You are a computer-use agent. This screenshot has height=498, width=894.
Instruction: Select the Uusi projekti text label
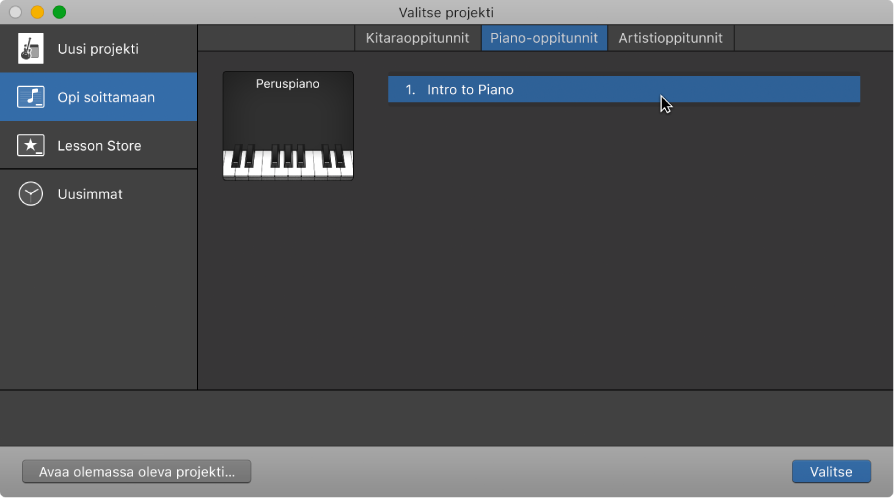(x=98, y=49)
